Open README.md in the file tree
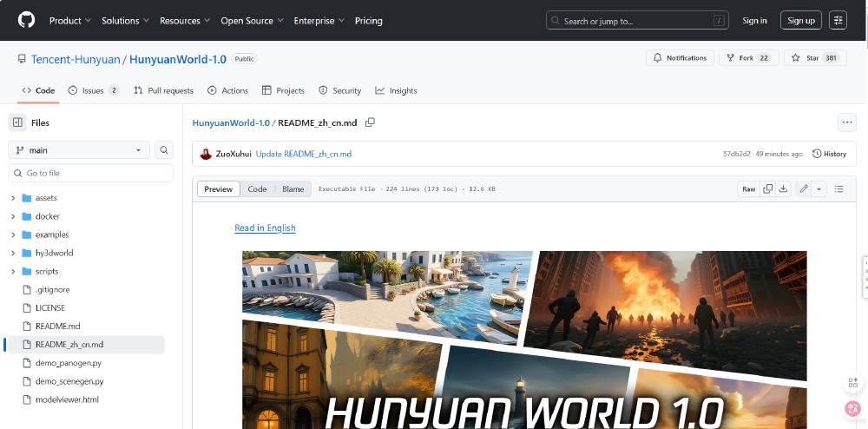The width and height of the screenshot is (868, 429). point(57,326)
